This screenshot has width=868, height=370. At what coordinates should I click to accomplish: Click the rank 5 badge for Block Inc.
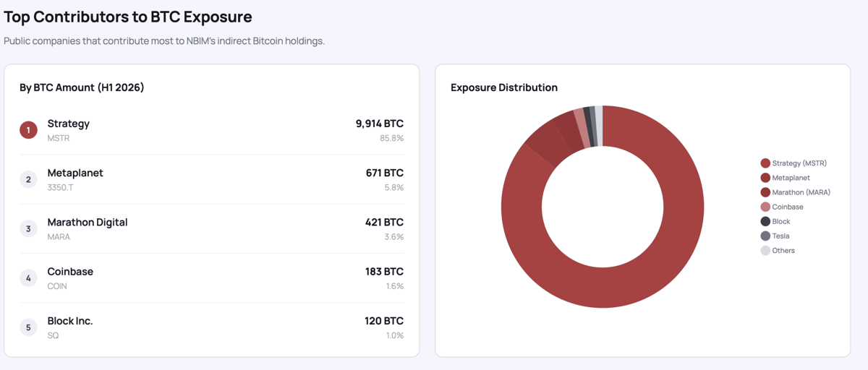(28, 327)
